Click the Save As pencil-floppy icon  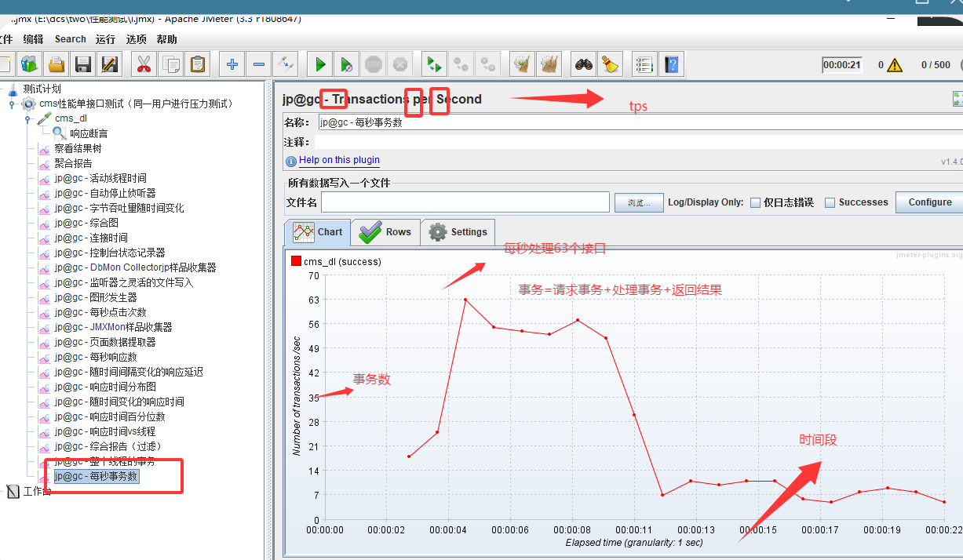(x=110, y=64)
